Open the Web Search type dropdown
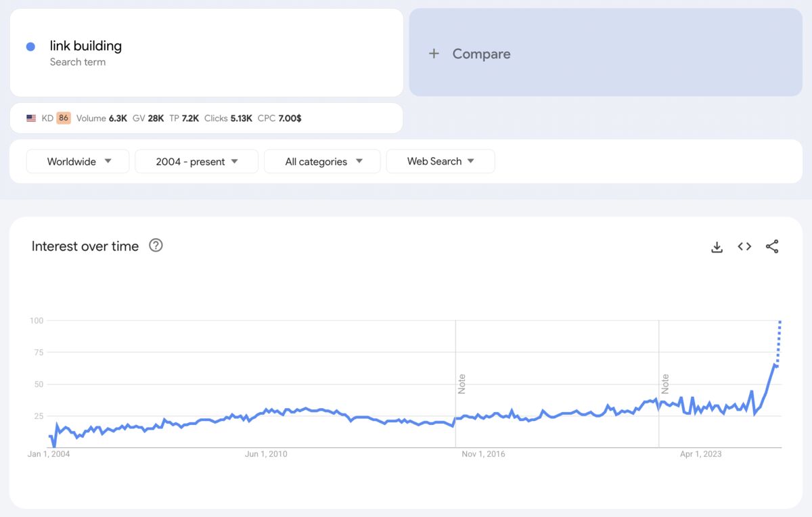Image resolution: width=812 pixels, height=517 pixels. pyautogui.click(x=440, y=161)
